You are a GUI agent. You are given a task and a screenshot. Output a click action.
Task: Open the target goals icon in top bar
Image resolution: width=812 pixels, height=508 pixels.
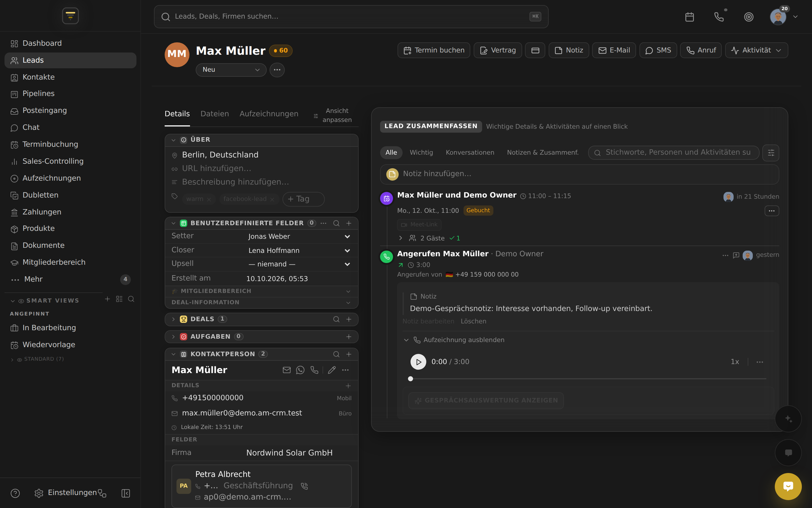point(749,17)
